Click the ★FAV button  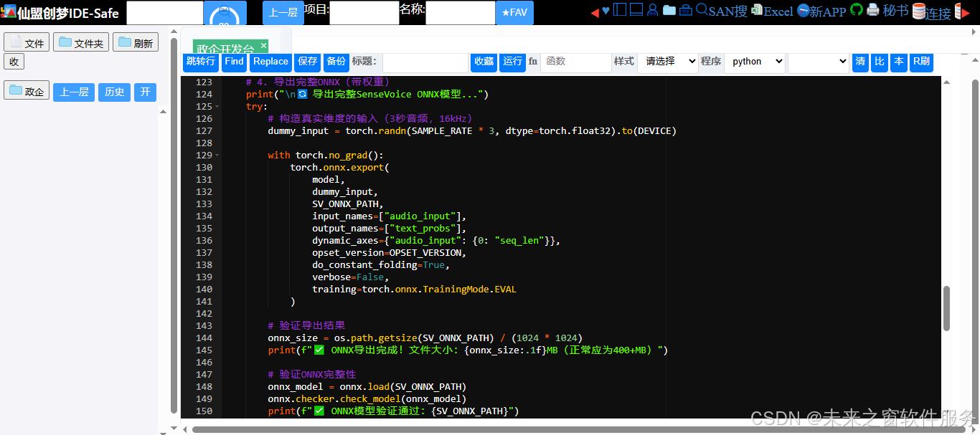tap(514, 13)
